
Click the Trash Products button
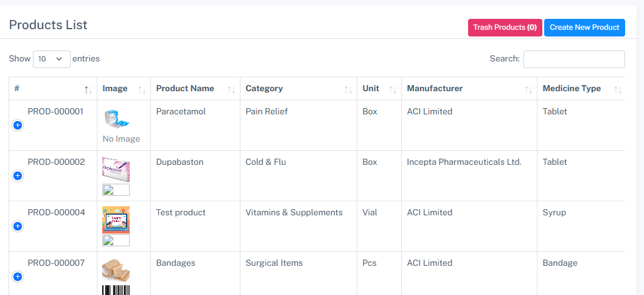click(x=505, y=27)
